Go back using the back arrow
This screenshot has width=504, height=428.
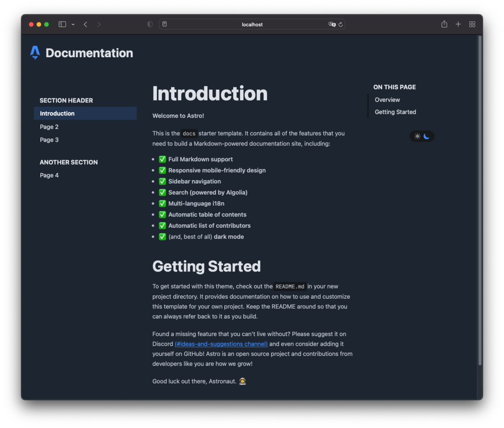pos(86,24)
